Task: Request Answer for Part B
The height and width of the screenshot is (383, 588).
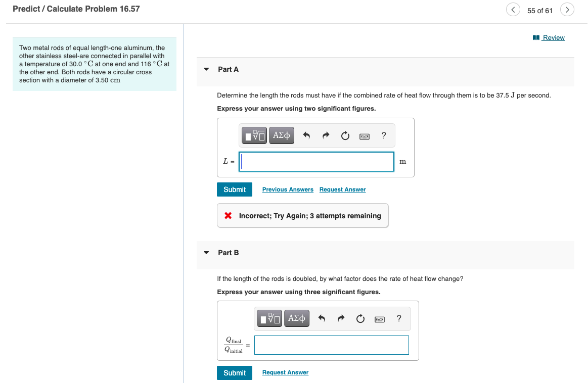Action: pos(285,372)
